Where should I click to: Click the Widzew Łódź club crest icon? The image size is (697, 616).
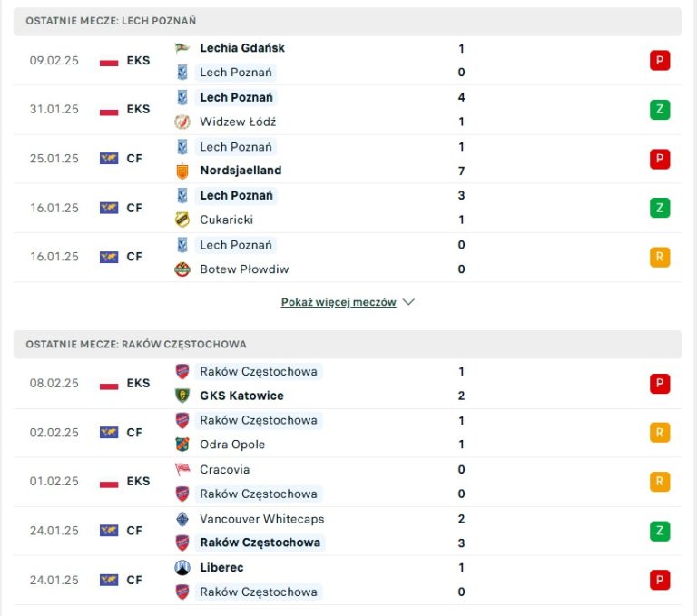182,122
